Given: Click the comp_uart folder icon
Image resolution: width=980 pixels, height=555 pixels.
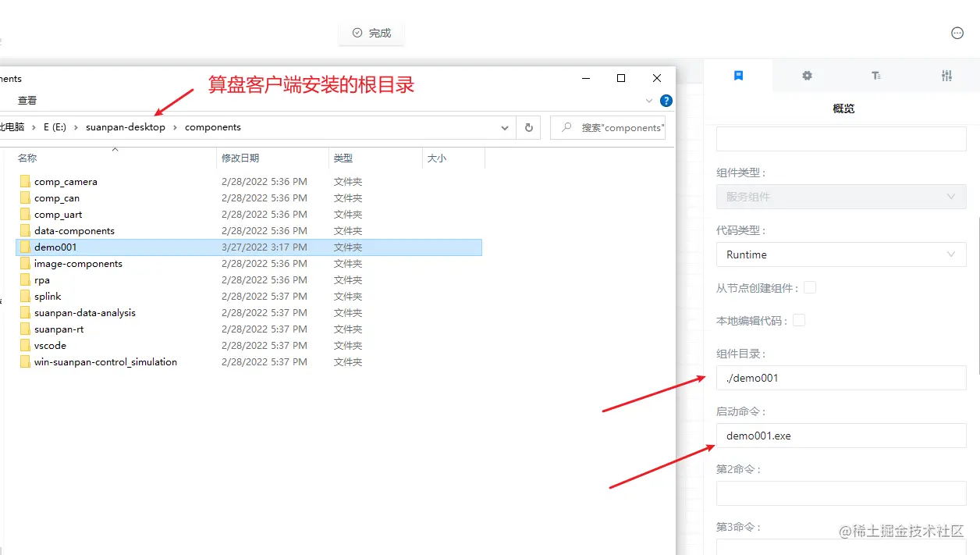Looking at the screenshot, I should tap(26, 215).
